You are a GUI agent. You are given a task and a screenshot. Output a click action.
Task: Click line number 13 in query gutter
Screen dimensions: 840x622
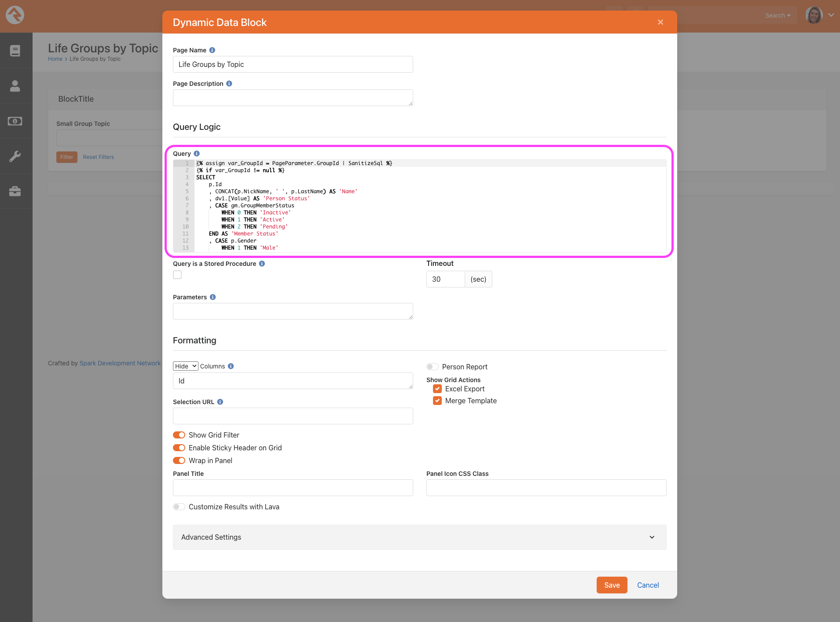tap(185, 248)
